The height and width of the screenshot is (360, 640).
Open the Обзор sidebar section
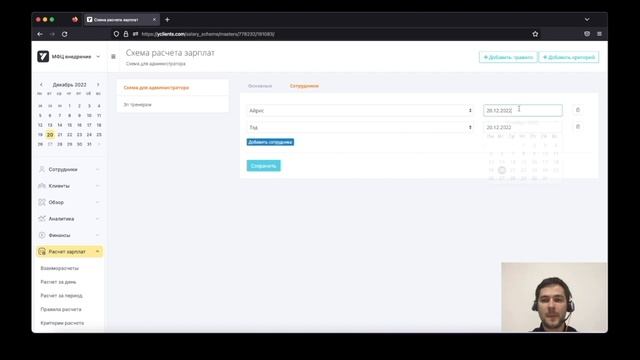(56, 202)
